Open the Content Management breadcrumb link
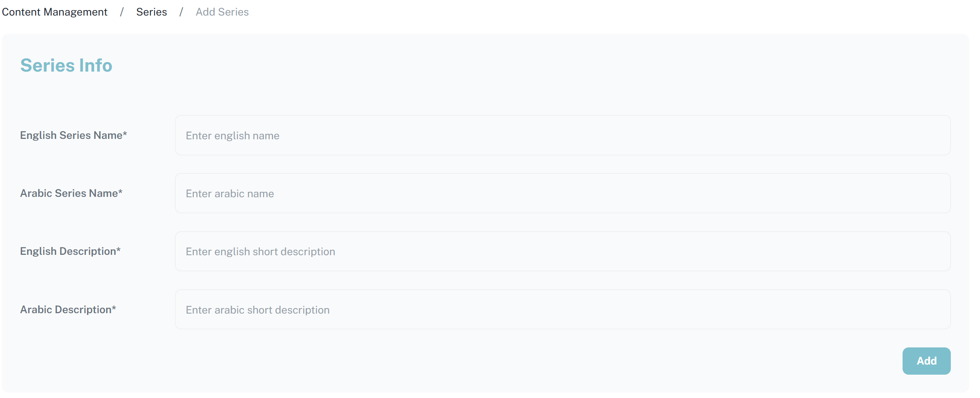This screenshot has width=980, height=398. click(x=54, y=12)
